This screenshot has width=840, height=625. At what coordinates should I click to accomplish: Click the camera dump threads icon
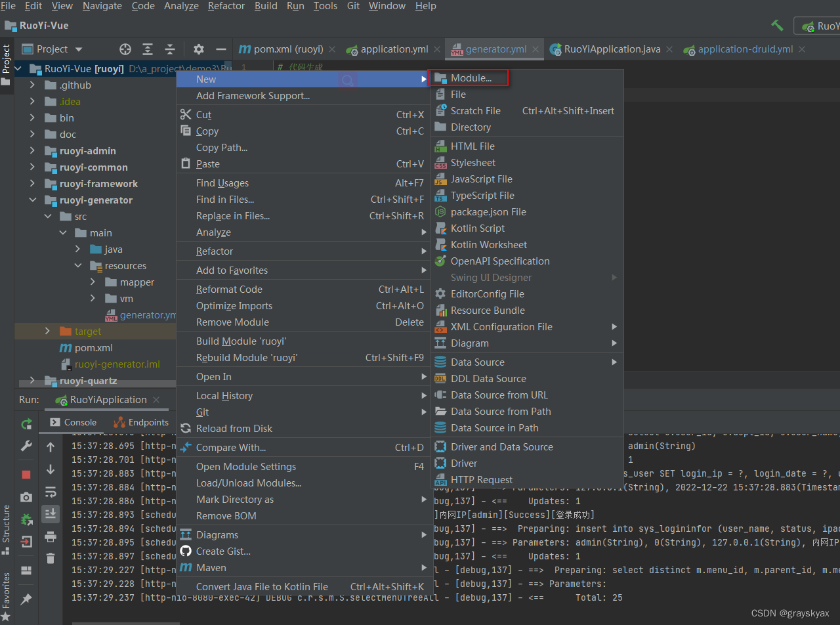(x=26, y=497)
